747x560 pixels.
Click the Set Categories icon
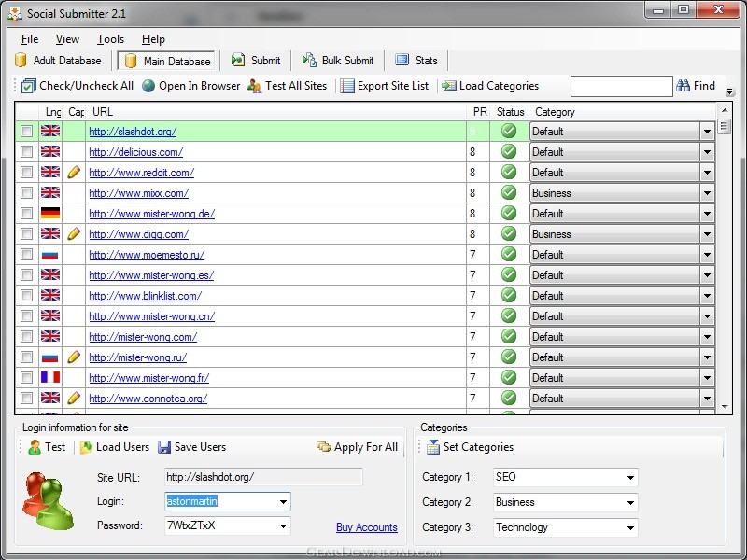pyautogui.click(x=433, y=447)
